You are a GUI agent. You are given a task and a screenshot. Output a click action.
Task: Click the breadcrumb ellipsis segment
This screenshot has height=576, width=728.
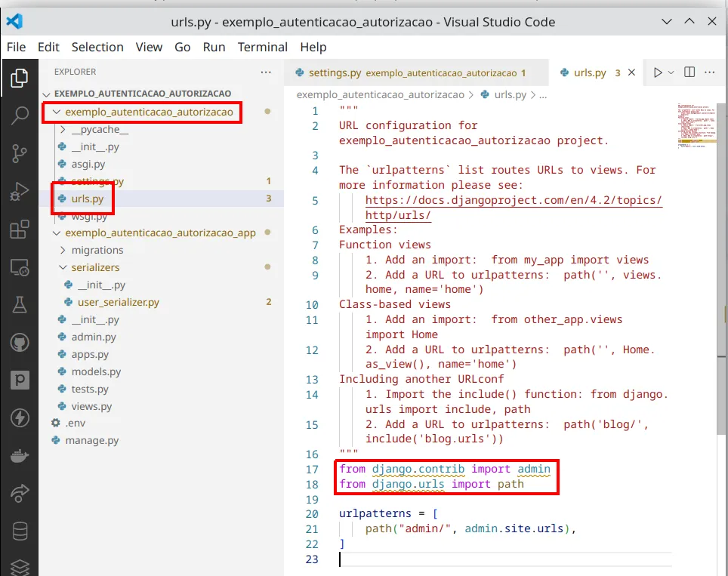point(543,95)
